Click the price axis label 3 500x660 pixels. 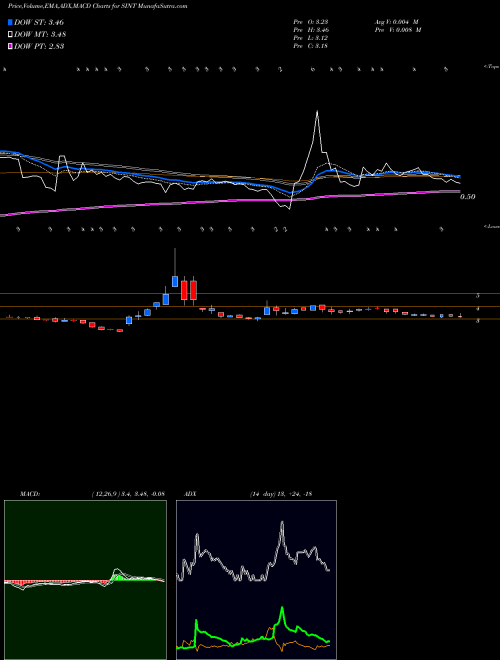pyautogui.click(x=478, y=321)
